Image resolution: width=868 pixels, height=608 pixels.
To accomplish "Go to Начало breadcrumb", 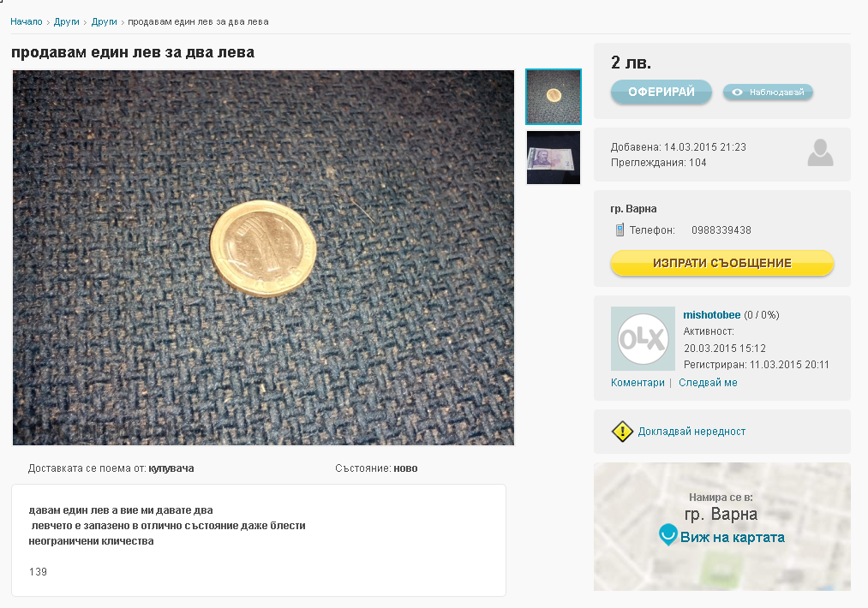I will 27,21.
